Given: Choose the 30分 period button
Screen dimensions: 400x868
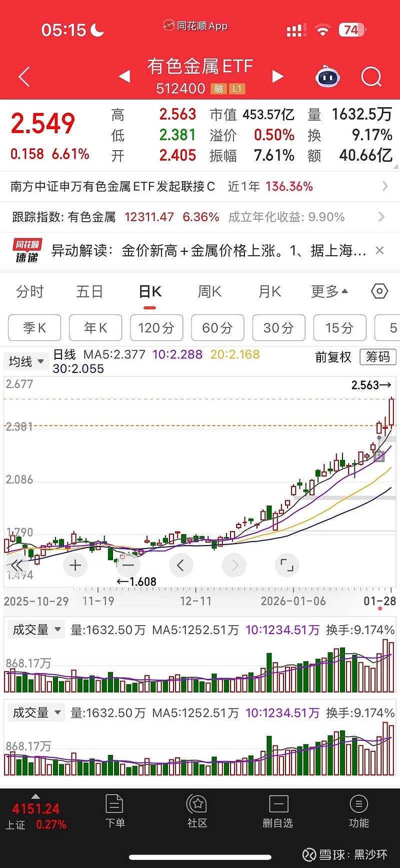Looking at the screenshot, I should [x=279, y=328].
